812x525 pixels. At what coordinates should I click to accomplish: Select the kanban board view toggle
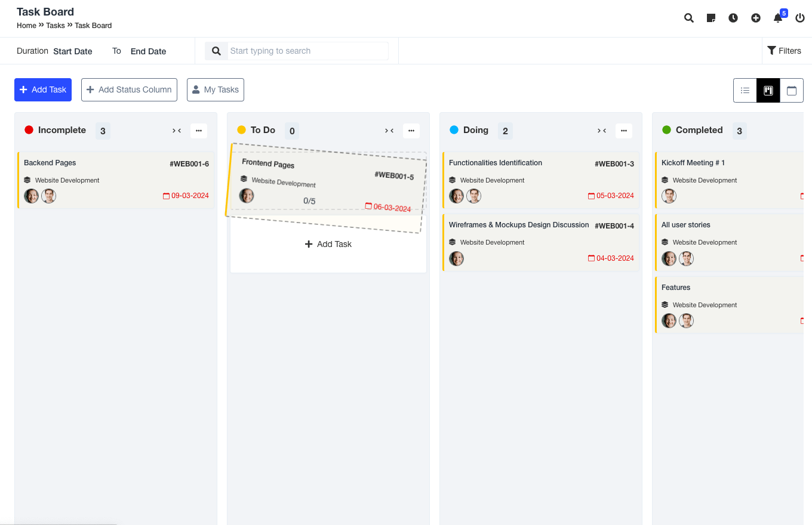[x=768, y=90]
